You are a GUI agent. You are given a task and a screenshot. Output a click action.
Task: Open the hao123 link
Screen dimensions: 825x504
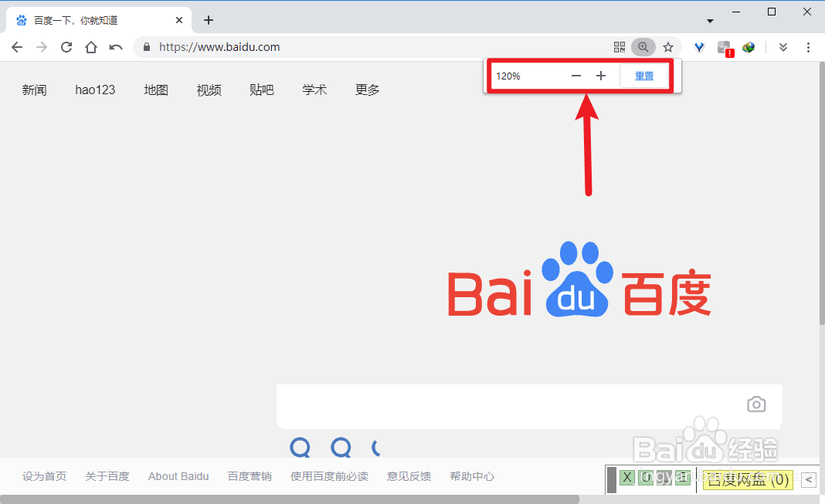[x=95, y=90]
